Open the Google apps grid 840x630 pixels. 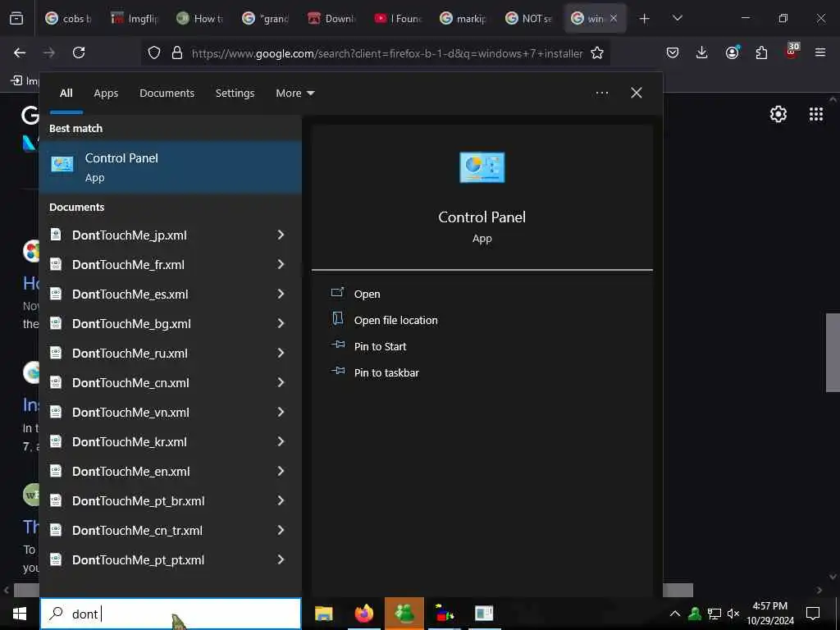(816, 113)
